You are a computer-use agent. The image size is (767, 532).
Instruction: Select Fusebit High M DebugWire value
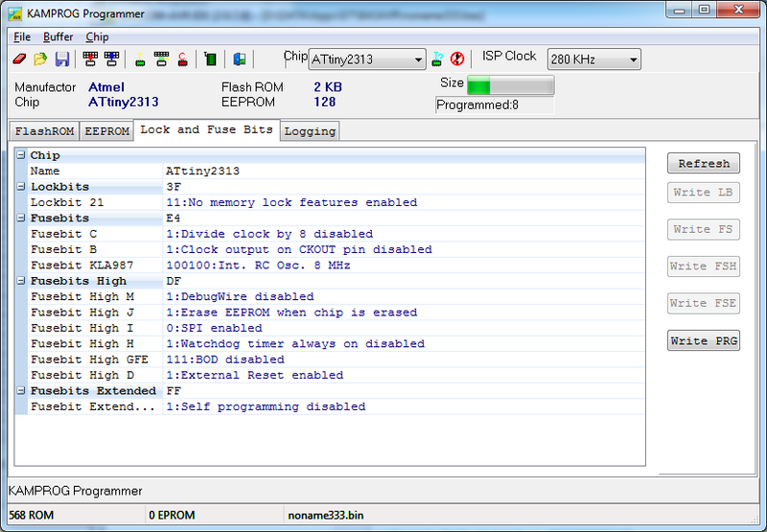point(404,296)
